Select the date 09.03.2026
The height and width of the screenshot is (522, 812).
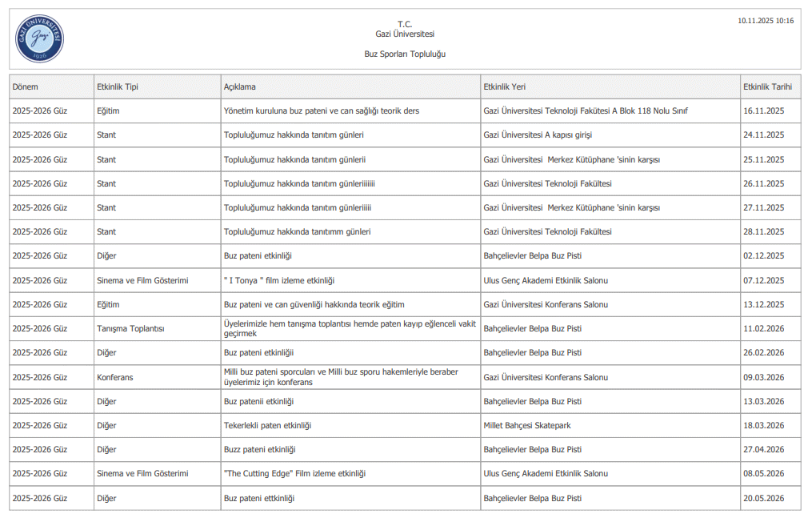763,377
